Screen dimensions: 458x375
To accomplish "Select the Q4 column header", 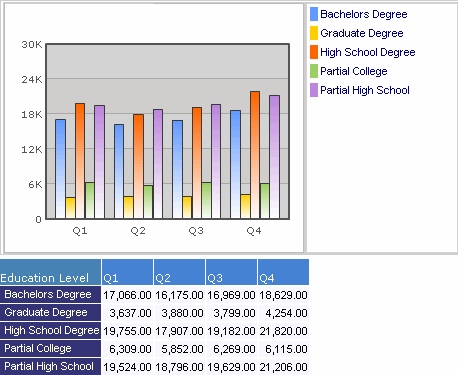I will click(x=283, y=272).
